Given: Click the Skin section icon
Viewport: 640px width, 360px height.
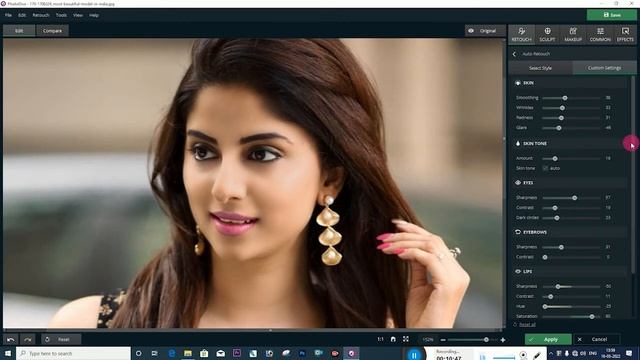Looking at the screenshot, I should pyautogui.click(x=518, y=83).
